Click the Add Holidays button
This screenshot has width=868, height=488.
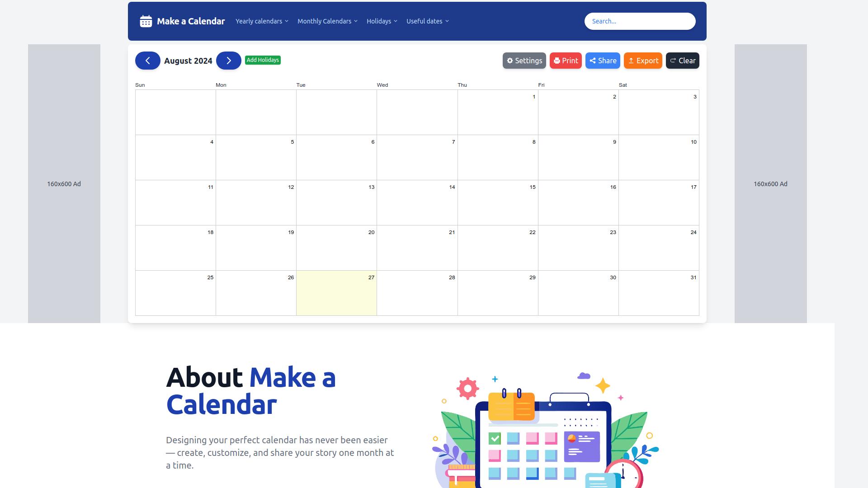263,60
